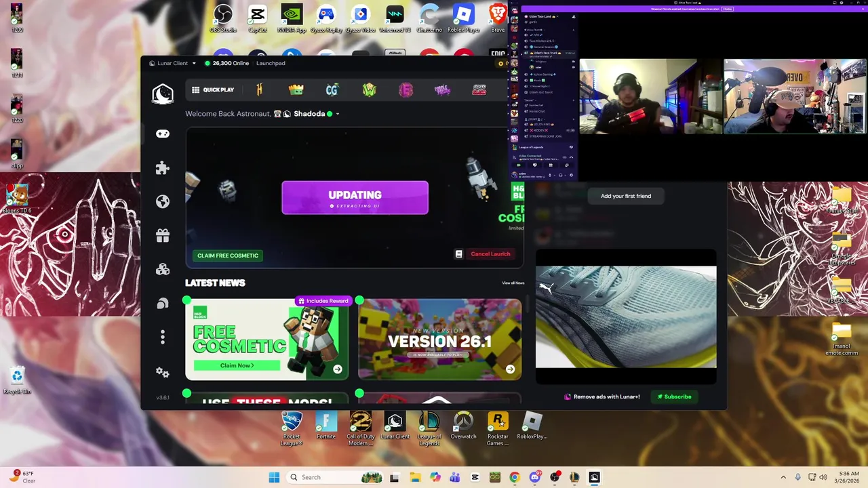
Task: Open Recycle Bin on desktop
Action: tap(17, 380)
